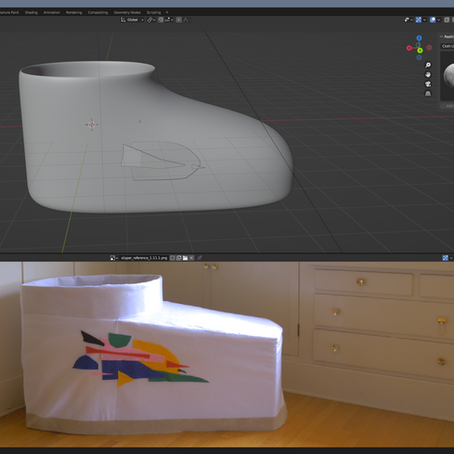The height and width of the screenshot is (454, 454).
Task: Click the open image folder icon
Action: pyautogui.click(x=185, y=258)
